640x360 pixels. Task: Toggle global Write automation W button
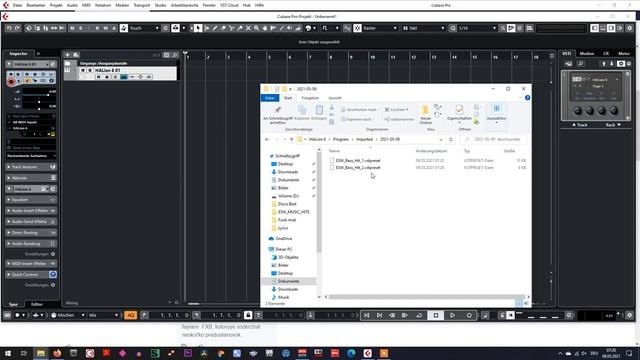click(x=105, y=28)
